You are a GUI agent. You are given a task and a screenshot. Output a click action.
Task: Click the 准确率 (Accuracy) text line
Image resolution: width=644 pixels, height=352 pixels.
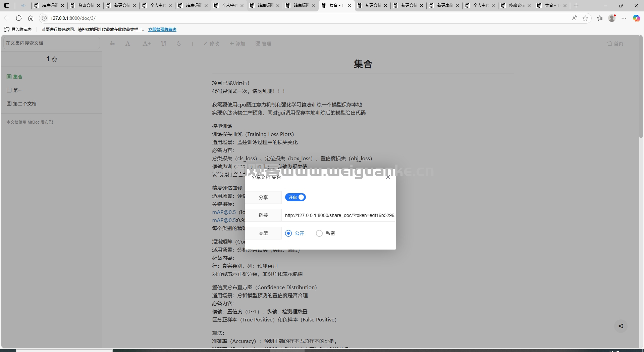pyautogui.click(x=274, y=341)
